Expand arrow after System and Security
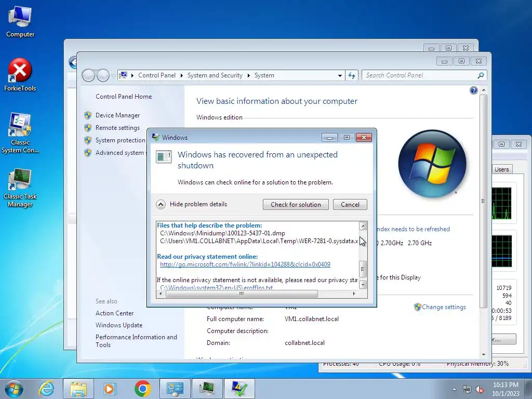The image size is (532, 399). click(249, 75)
